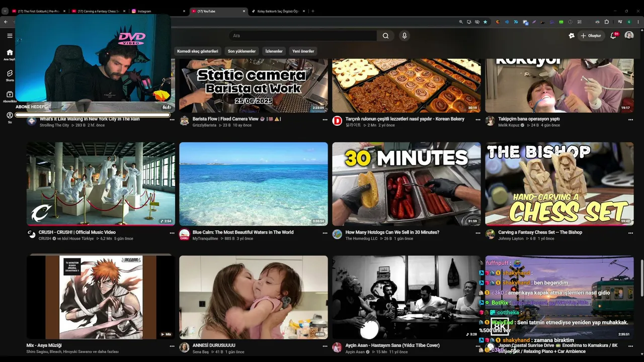Viewport: 644px width, 362px height.
Task: Click the YouTube search magnifier button
Action: tap(385, 36)
